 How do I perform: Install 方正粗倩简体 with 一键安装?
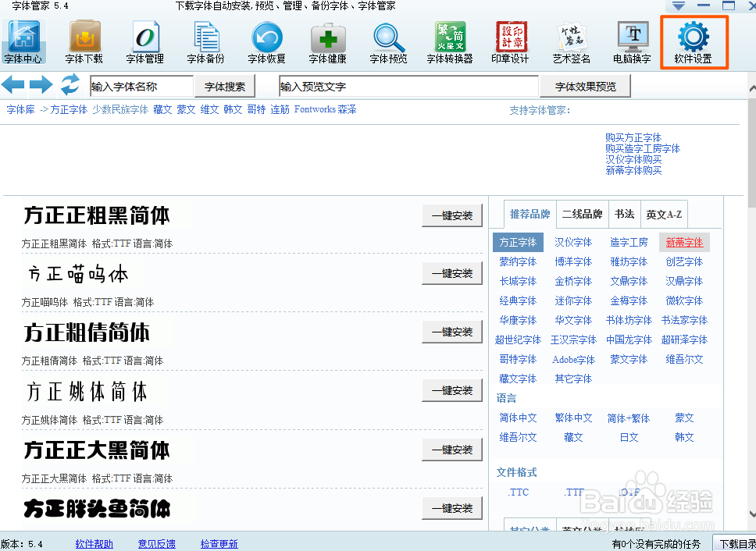452,332
